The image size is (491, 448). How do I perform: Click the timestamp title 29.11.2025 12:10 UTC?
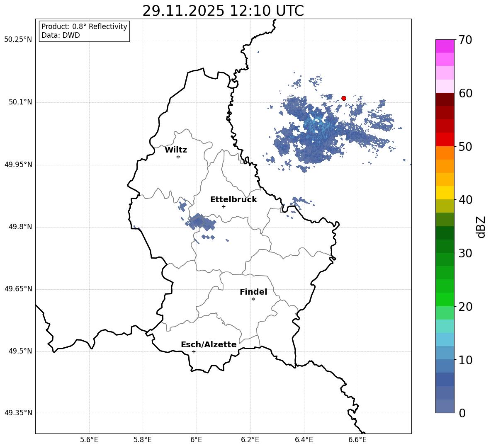(x=223, y=11)
